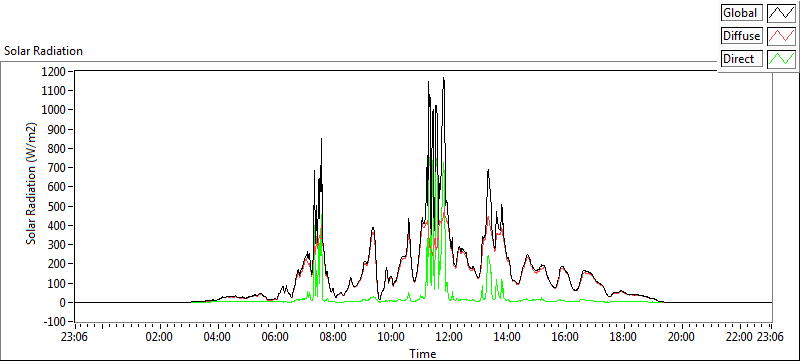Click the 08:00 time axis label
The image size is (800, 361).
tap(334, 337)
